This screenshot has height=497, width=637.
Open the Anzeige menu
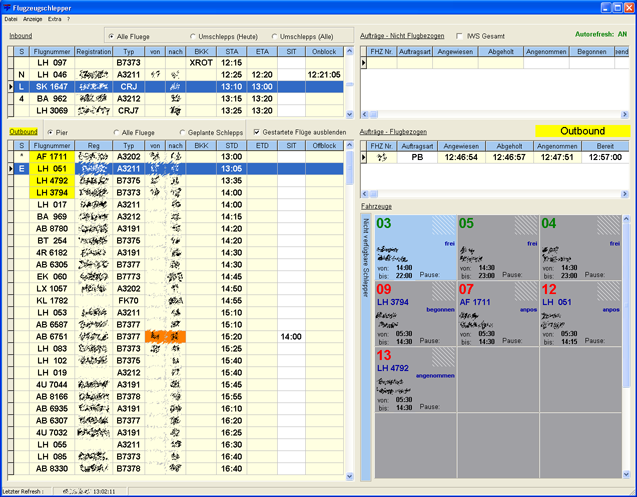coord(32,19)
